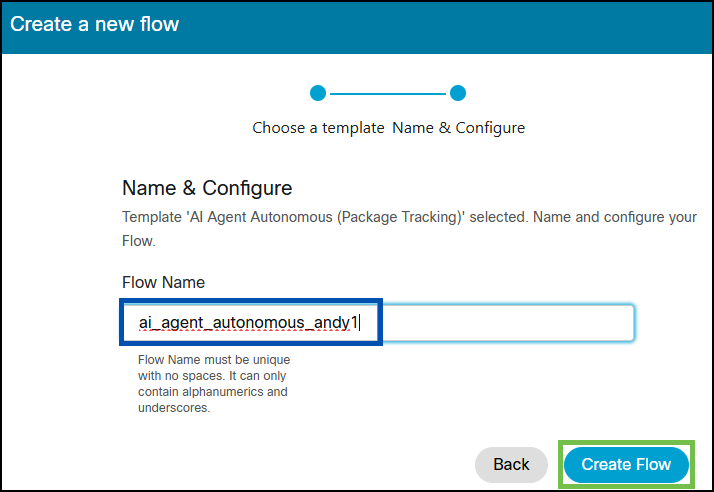Viewport: 714px width, 492px height.
Task: Click the 'Name & Configure' section heading
Action: tap(207, 188)
